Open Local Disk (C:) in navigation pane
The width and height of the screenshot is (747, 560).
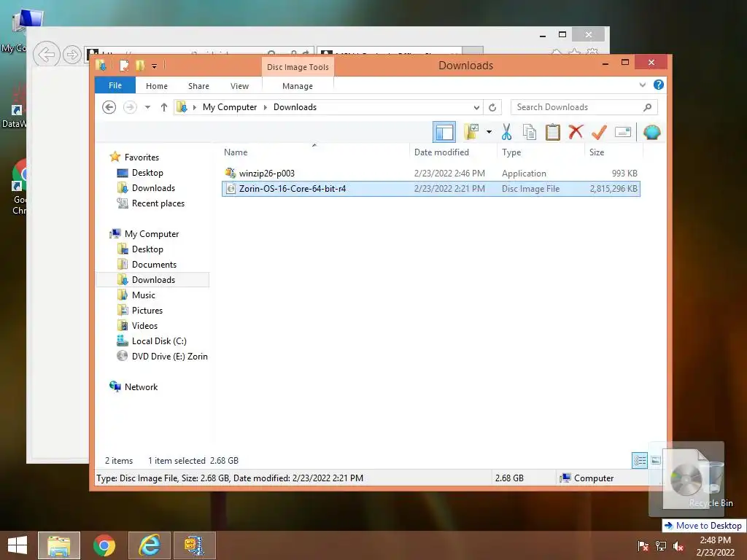158,341
